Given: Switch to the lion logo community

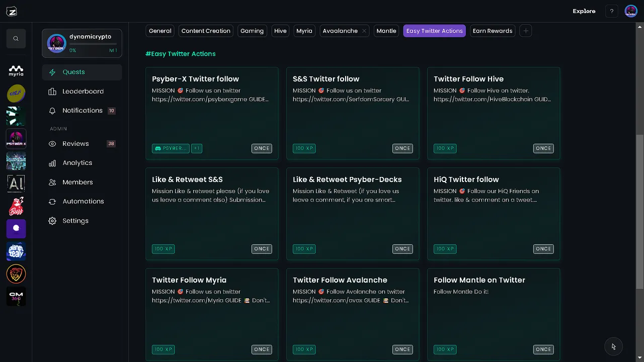Looking at the screenshot, I should tap(16, 274).
